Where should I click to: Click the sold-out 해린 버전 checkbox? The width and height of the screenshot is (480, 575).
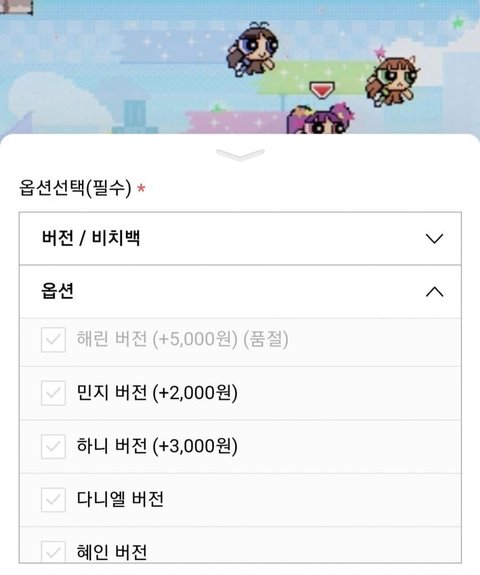coord(53,340)
